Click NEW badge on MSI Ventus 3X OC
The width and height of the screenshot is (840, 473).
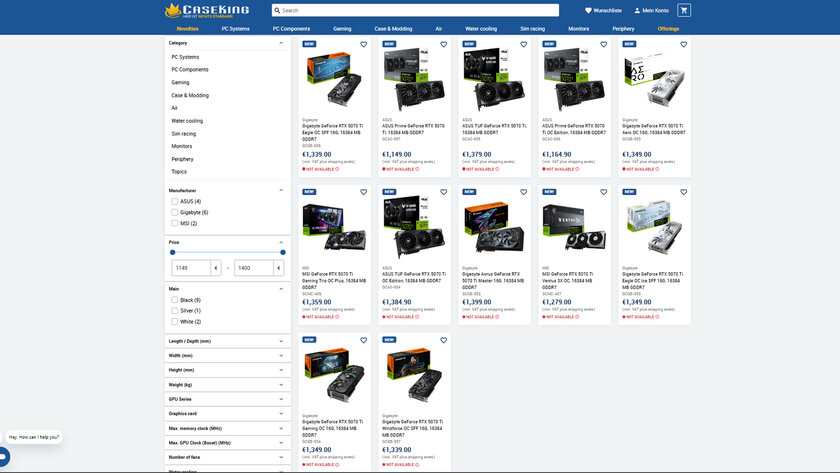[549, 192]
